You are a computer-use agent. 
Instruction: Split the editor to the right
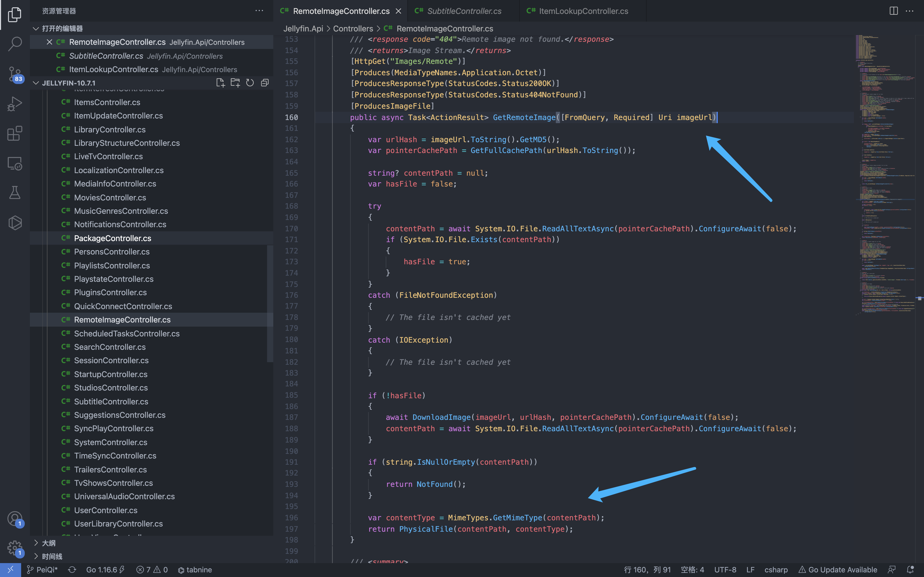pos(894,11)
